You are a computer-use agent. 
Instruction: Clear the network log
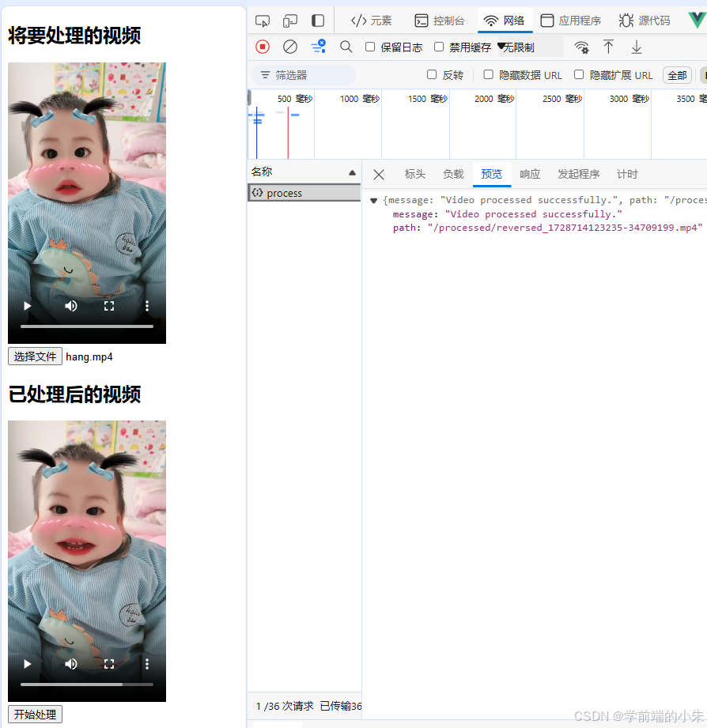[290, 47]
